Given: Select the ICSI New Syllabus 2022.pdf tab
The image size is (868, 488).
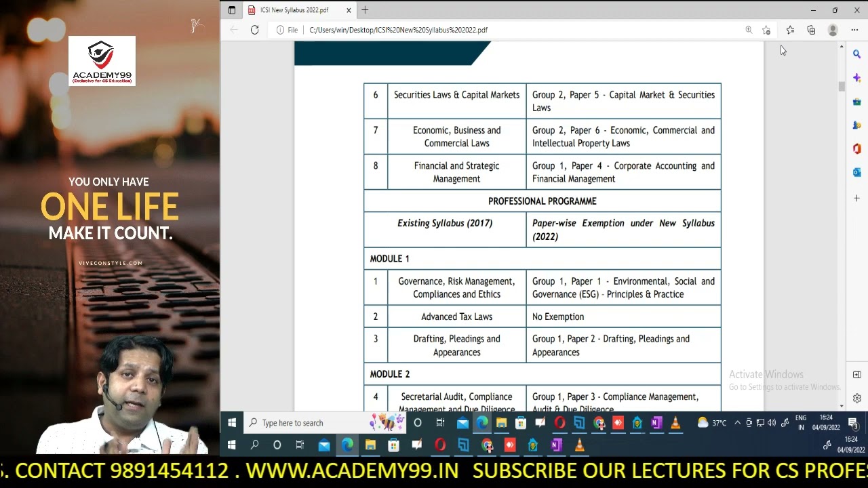Looking at the screenshot, I should click(x=299, y=10).
